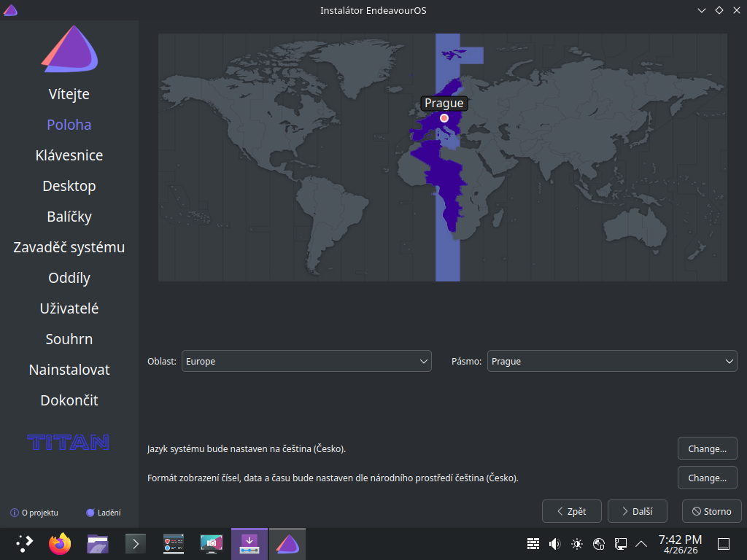Open the screen brightness tray icon
Viewport: 747px width, 560px height.
click(x=577, y=543)
